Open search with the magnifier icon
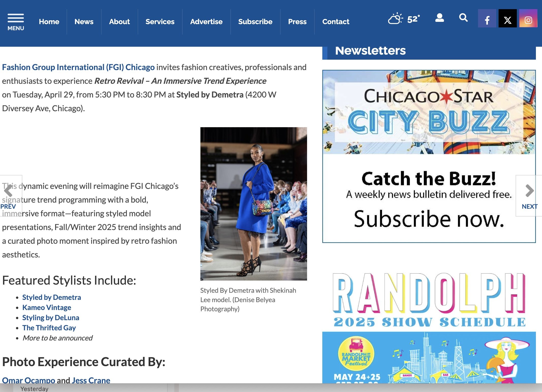Image resolution: width=542 pixels, height=392 pixels. tap(463, 18)
